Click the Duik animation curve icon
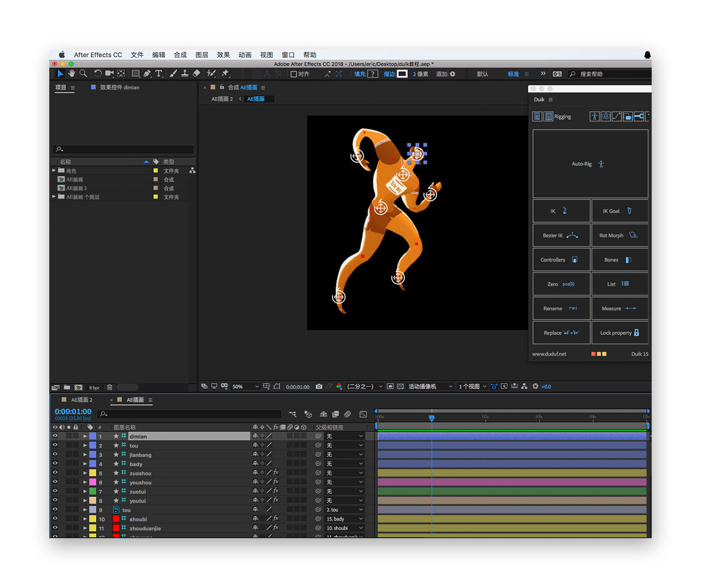Viewport: 701px width, 588px height. pyautogui.click(x=617, y=117)
